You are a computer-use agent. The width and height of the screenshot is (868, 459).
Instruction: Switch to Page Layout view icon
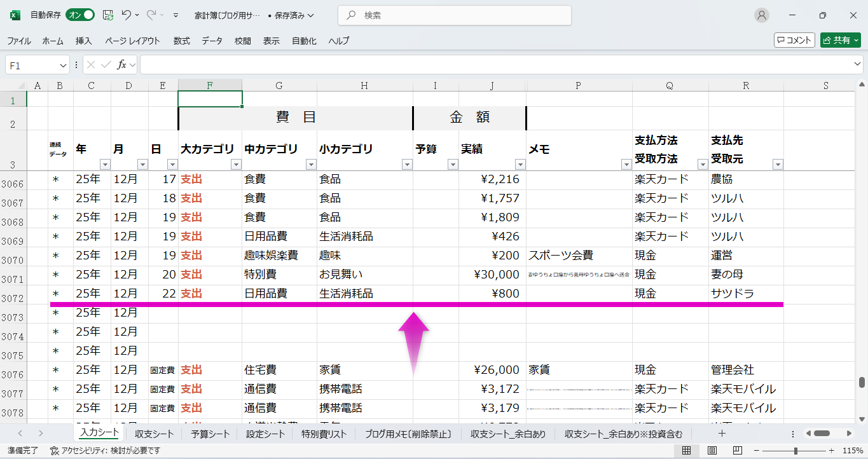tap(712, 451)
